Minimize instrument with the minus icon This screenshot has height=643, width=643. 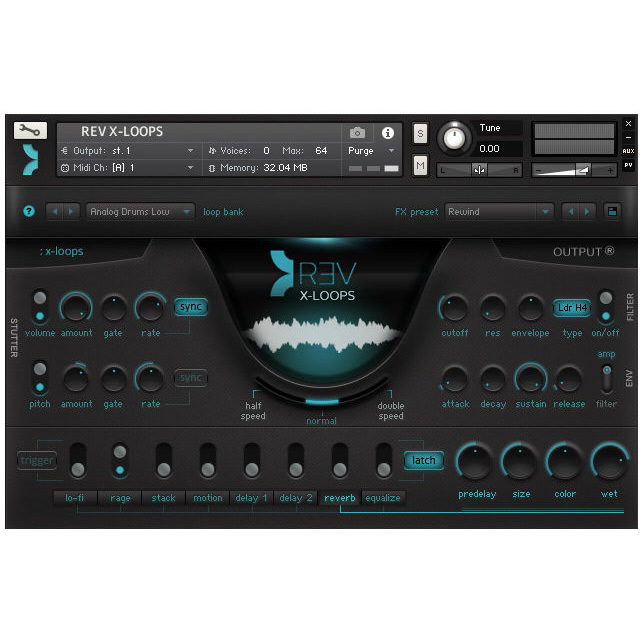628,137
